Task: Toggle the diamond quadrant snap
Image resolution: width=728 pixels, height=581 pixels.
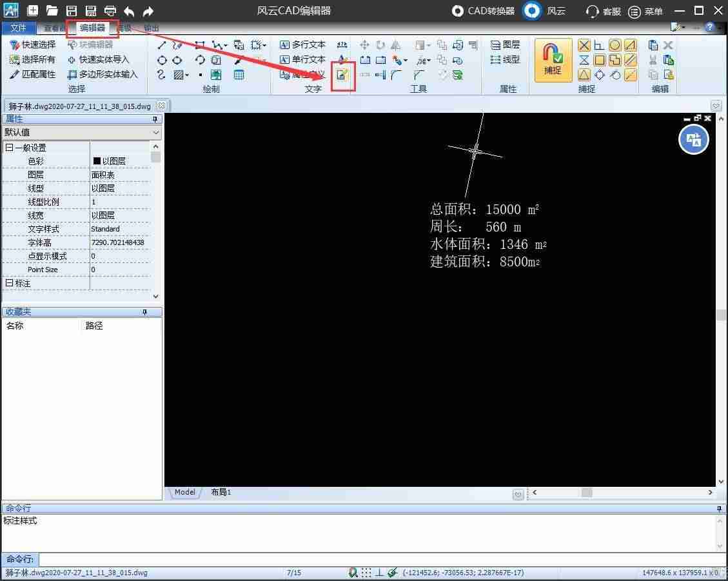Action: coord(600,75)
